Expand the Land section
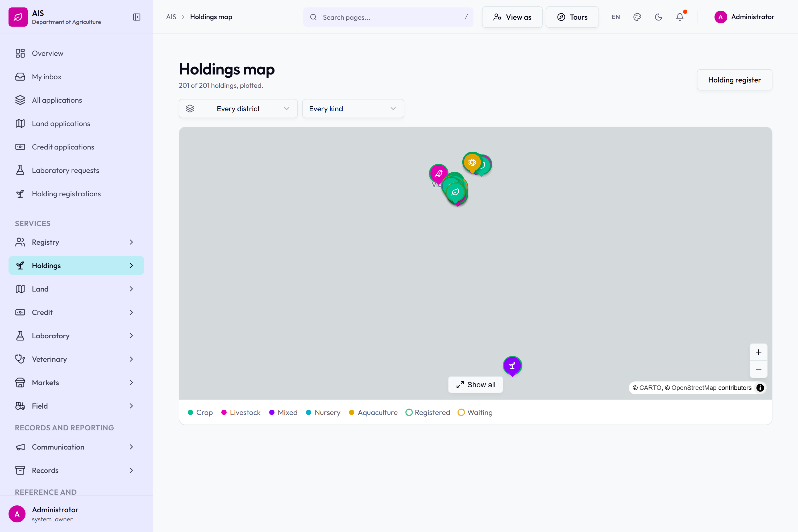The image size is (798, 532). click(76, 289)
